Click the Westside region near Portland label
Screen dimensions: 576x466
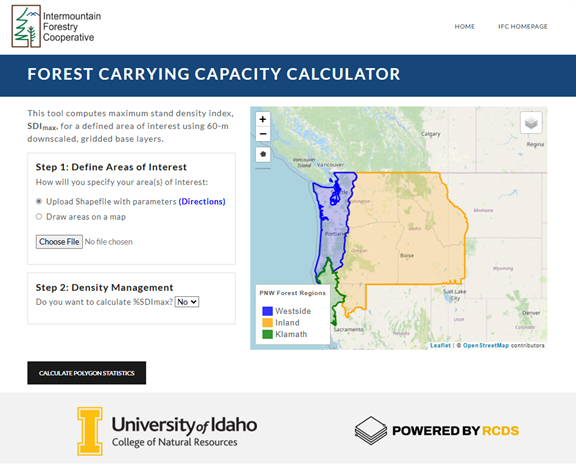click(x=335, y=234)
